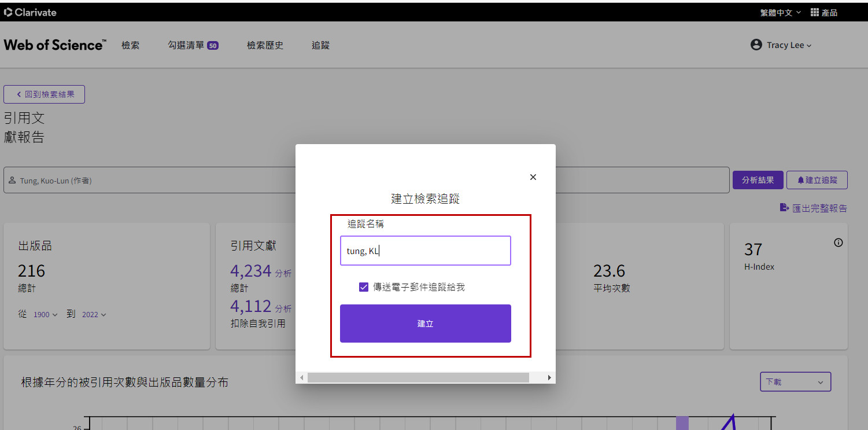This screenshot has height=430, width=868.
Task: Click the Web of Science logo
Action: tap(55, 45)
